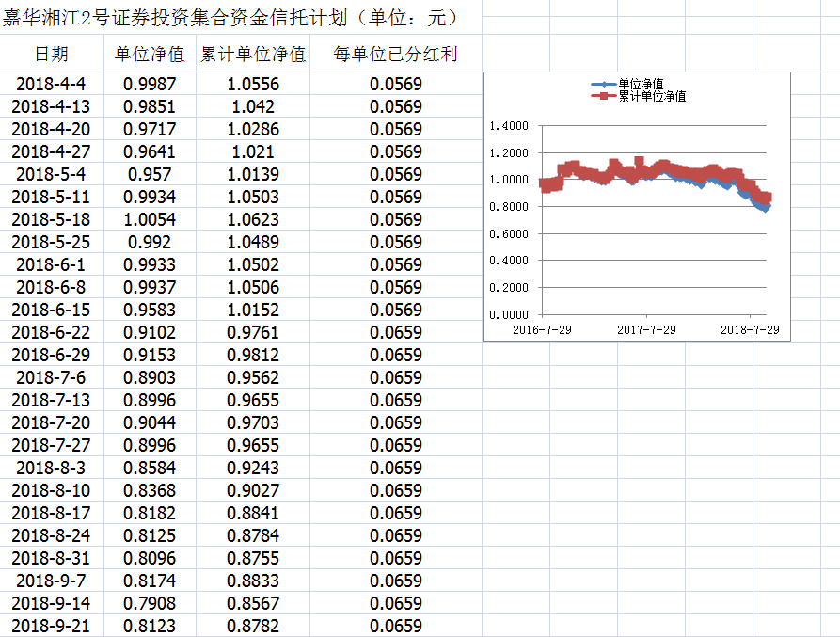The width and height of the screenshot is (840, 637).
Task: Select cumulative value cell 1.0506
Action: (253, 287)
